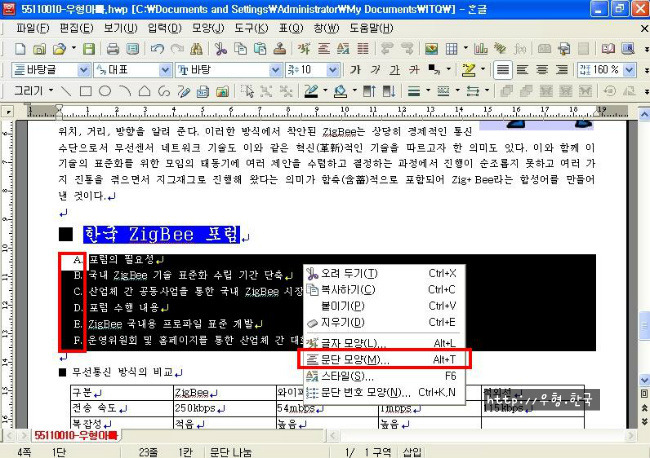The width and height of the screenshot is (650, 458).
Task: Save the document using the diskette icon
Action: click(x=89, y=49)
